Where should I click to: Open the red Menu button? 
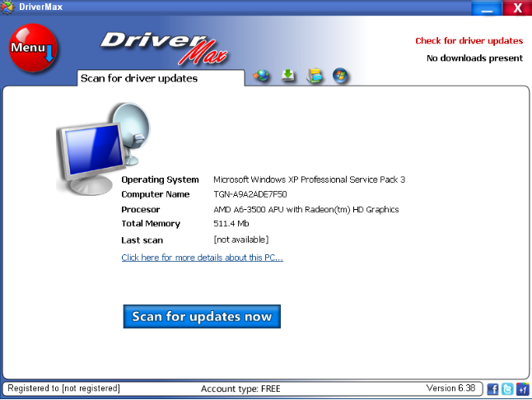tap(33, 48)
